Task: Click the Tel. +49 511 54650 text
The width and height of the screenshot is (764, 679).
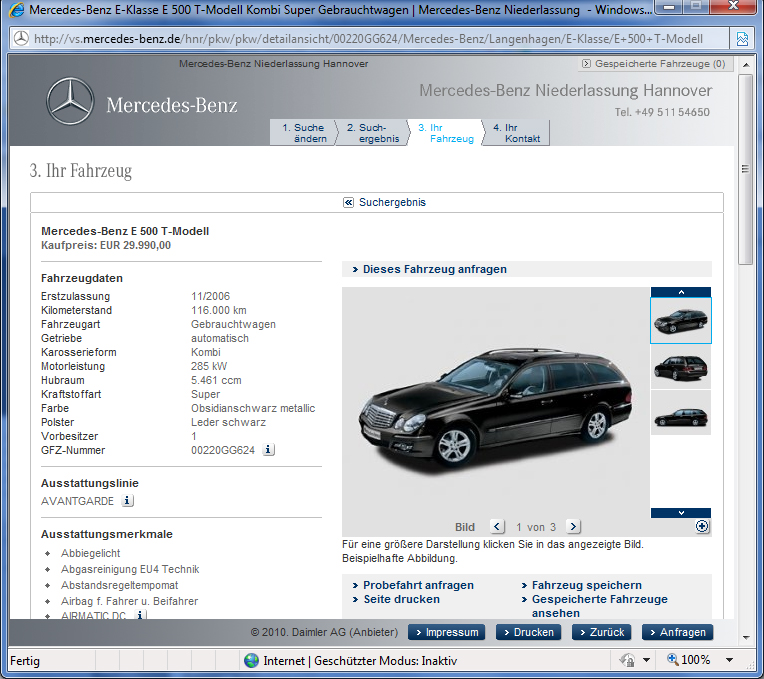Action: coord(662,112)
